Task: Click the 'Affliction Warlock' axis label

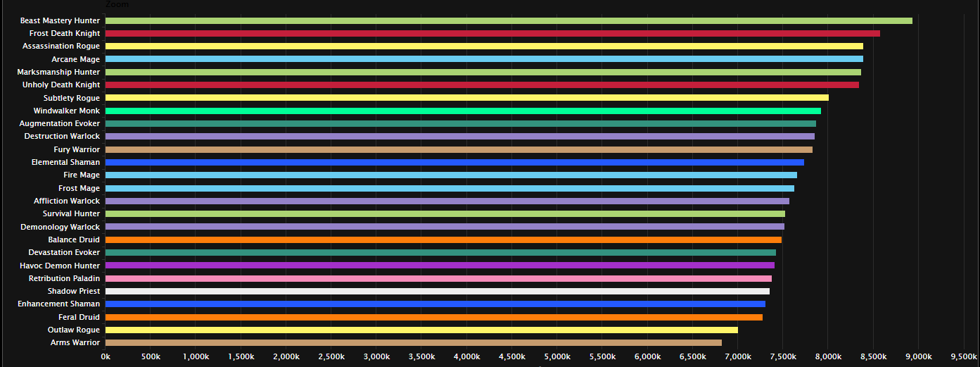Action: point(67,201)
